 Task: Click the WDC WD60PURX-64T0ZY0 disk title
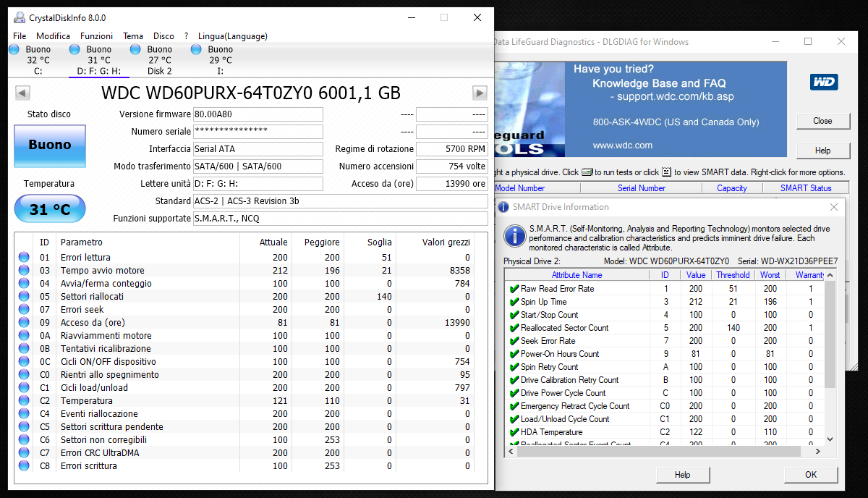click(x=251, y=93)
